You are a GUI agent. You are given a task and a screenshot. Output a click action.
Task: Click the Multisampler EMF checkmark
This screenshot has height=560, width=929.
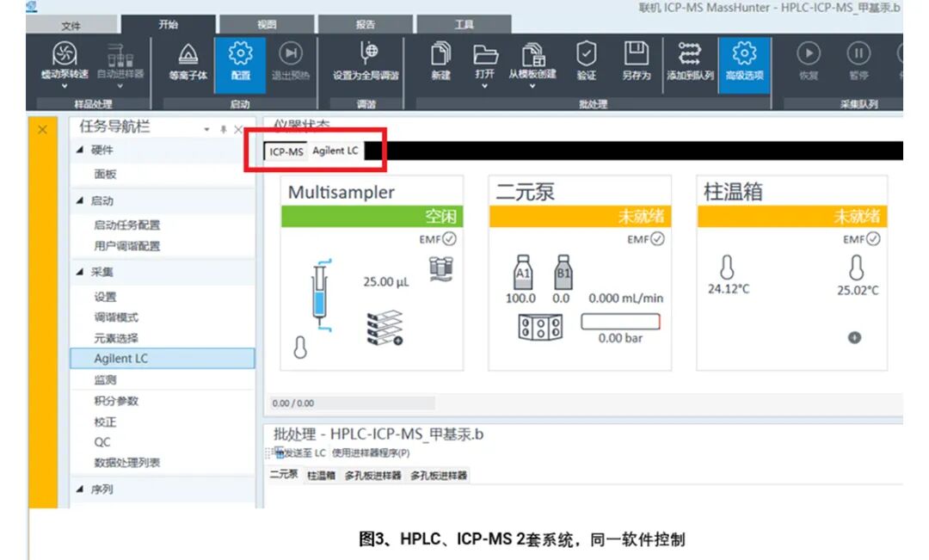click(450, 239)
